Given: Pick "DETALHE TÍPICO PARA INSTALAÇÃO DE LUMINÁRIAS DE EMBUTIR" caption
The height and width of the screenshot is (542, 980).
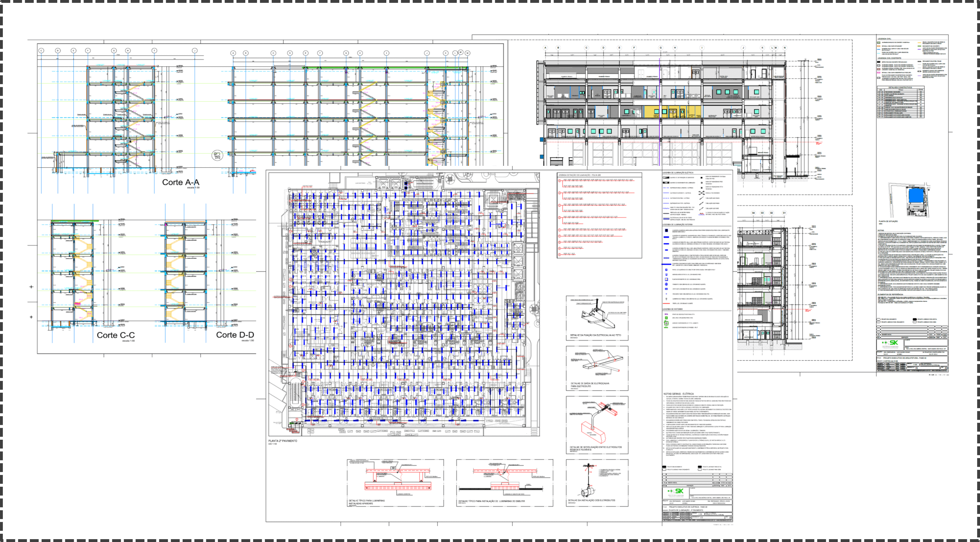Looking at the screenshot, I should click(491, 501).
